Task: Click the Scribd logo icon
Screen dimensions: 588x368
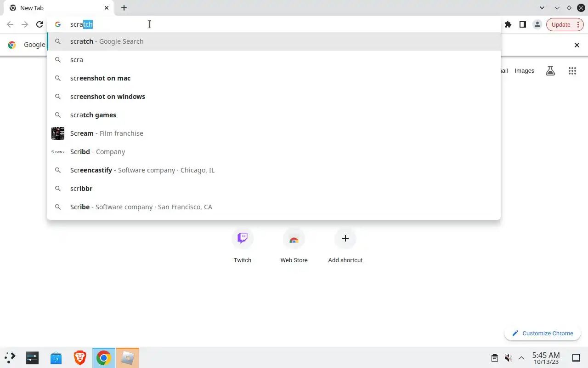Action: click(x=58, y=152)
